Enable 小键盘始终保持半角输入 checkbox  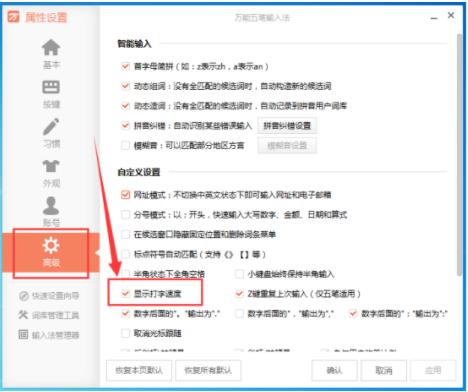(x=239, y=274)
